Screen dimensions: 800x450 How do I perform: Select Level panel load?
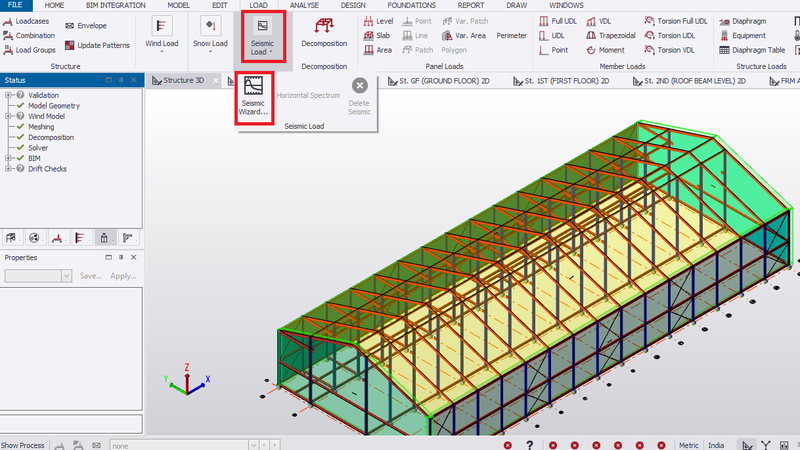click(x=378, y=21)
